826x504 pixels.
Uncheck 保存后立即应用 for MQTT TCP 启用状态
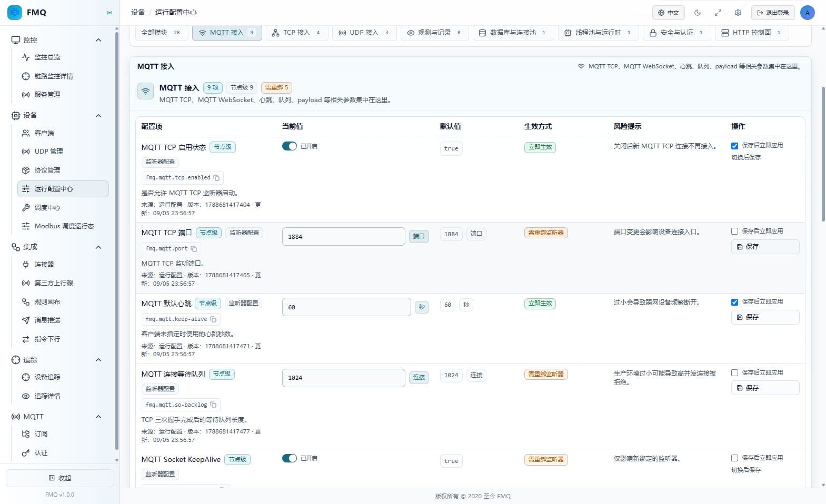734,146
